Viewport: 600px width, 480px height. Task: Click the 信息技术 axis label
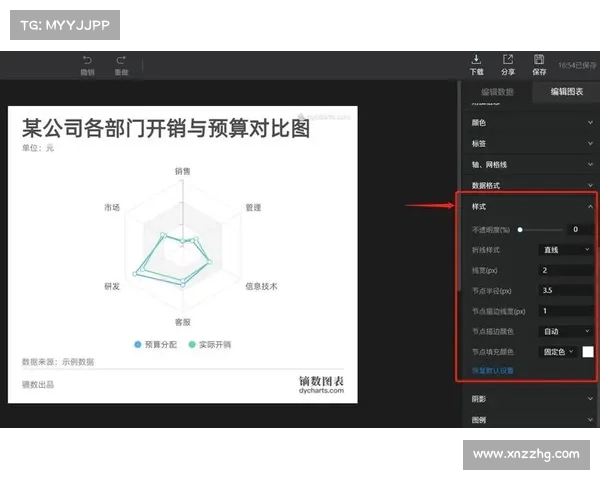click(261, 286)
